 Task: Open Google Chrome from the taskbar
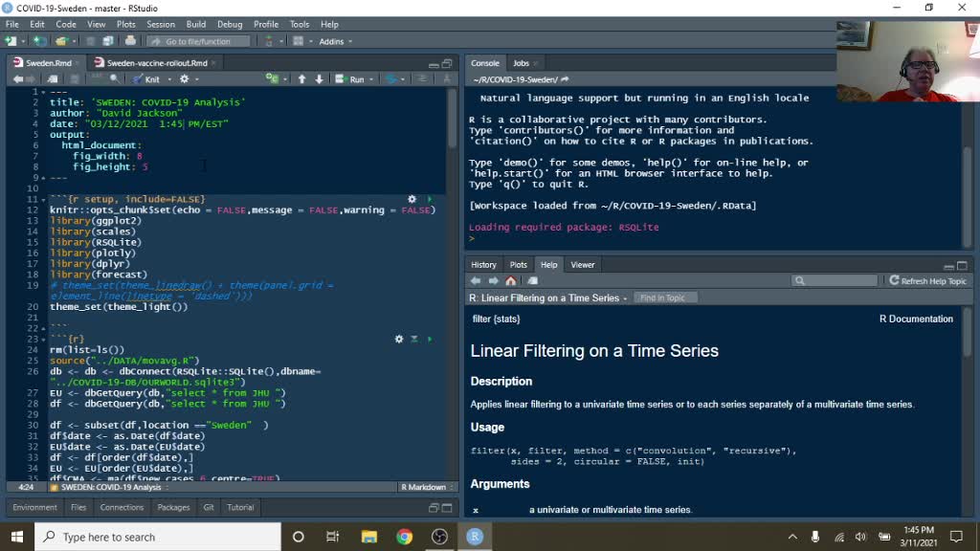point(405,537)
